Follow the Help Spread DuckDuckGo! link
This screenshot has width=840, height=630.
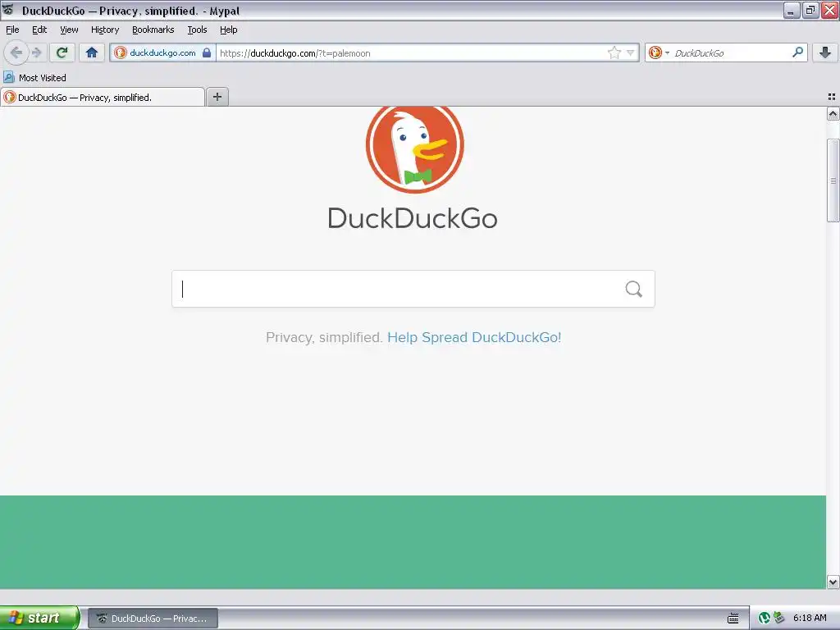click(474, 337)
